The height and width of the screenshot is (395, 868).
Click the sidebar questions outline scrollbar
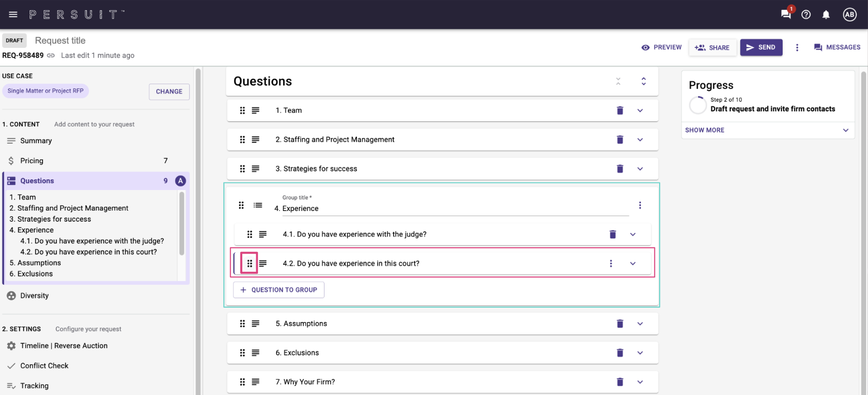tap(181, 223)
